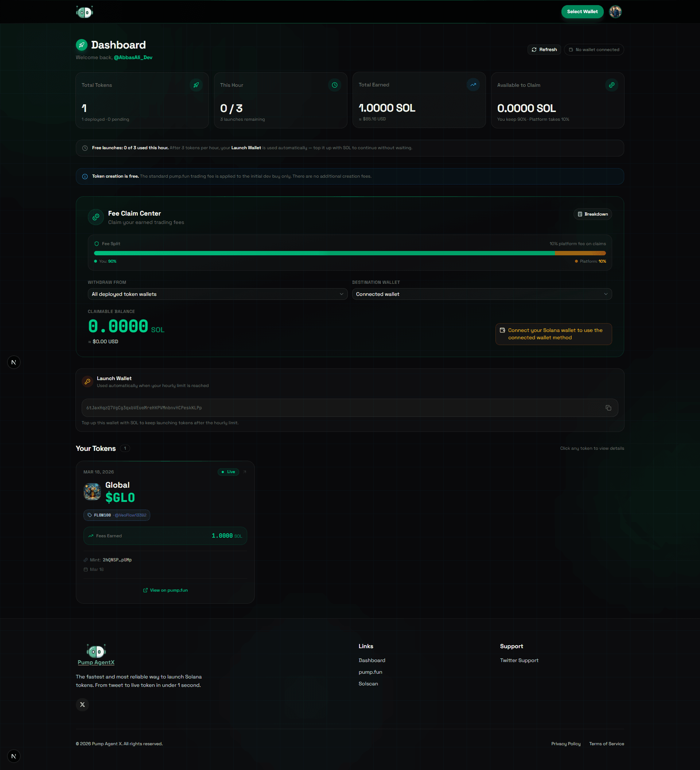The width and height of the screenshot is (700, 770).
Task: Open the Global token thumbnail image
Action: [92, 492]
